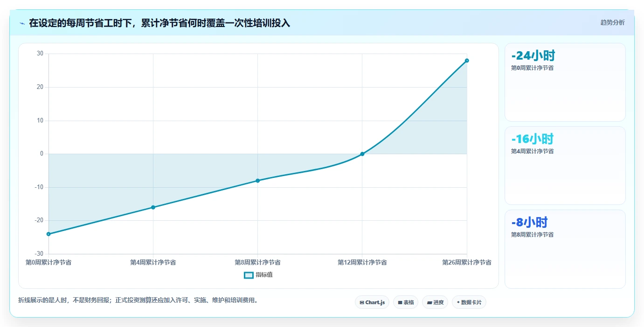Screen dimensions: 644x327
Task: Click the data point at 第26周累计净节省
Action: [x=467, y=61]
